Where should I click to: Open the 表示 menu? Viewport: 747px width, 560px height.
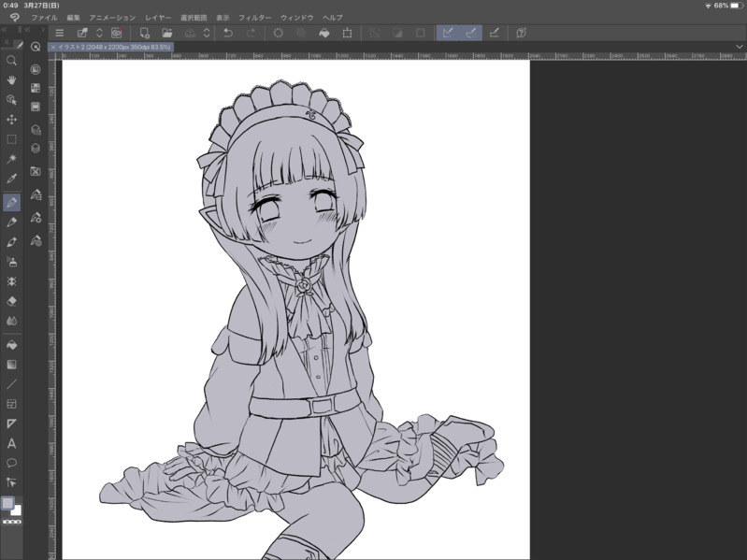(223, 18)
